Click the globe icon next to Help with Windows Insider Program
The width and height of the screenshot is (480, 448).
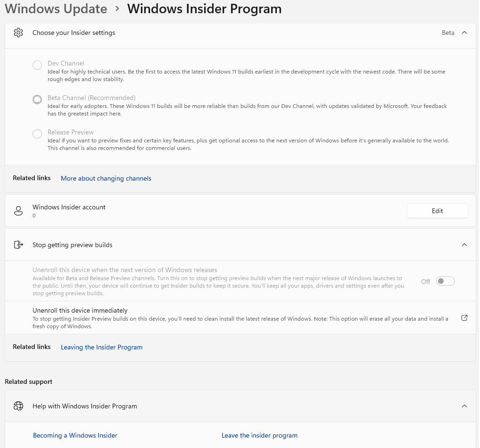[x=18, y=406]
